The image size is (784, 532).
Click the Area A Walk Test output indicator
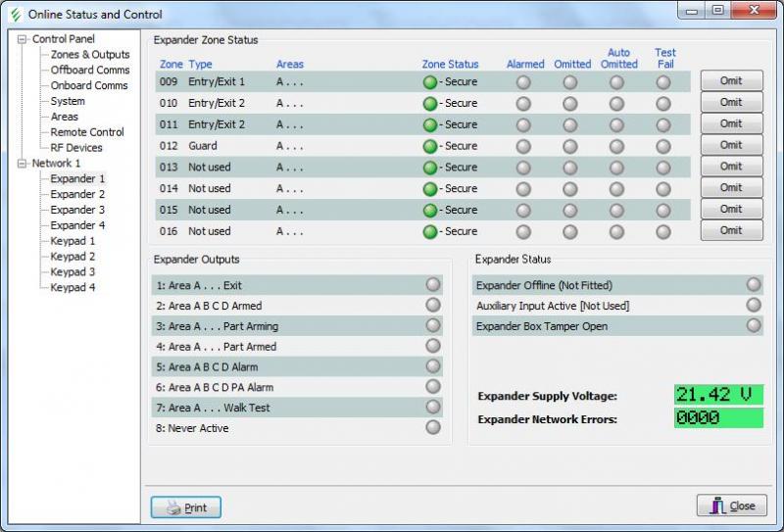(x=433, y=408)
